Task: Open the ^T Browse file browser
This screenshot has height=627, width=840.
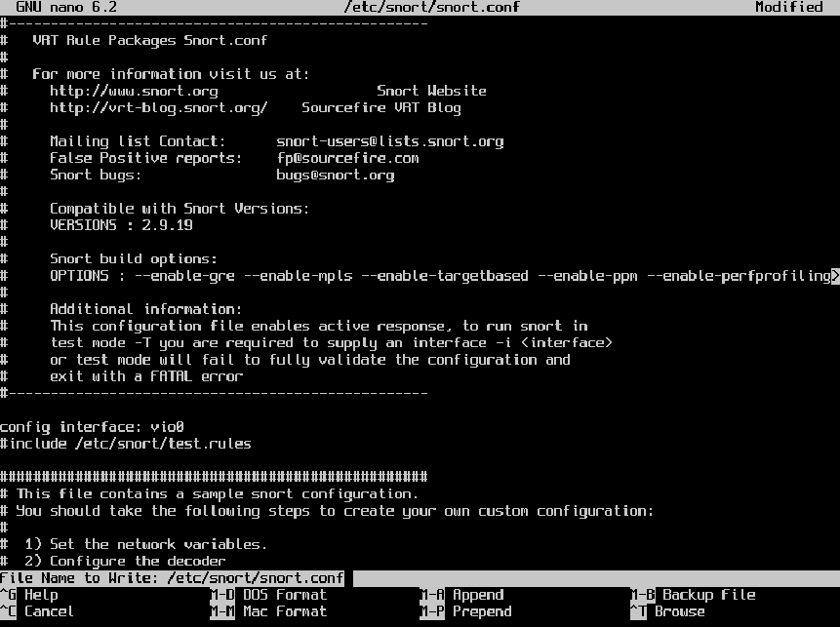Action: (x=667, y=611)
